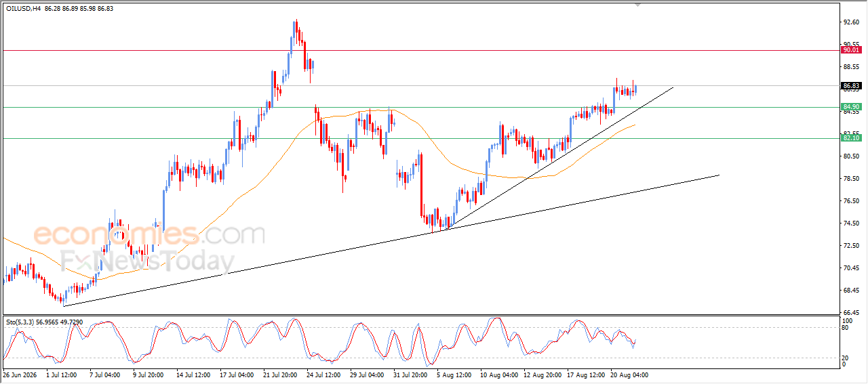
Task: Click the OILUSD,H4 chart title text
Action: (x=22, y=8)
